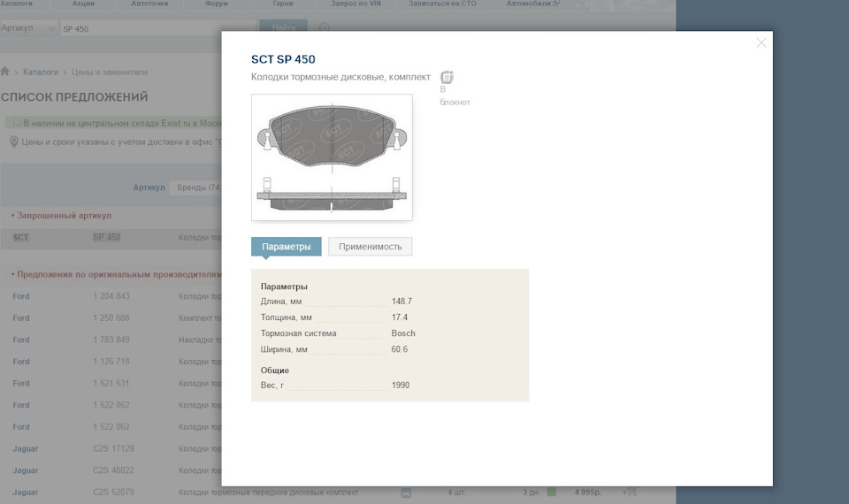Click the Длина value 148.7
849x504 pixels.
point(402,301)
